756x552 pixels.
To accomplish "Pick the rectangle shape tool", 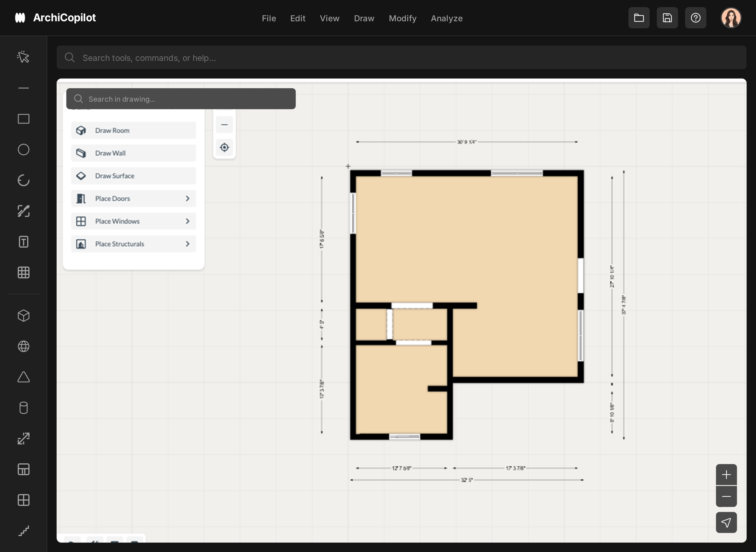I will (23, 119).
